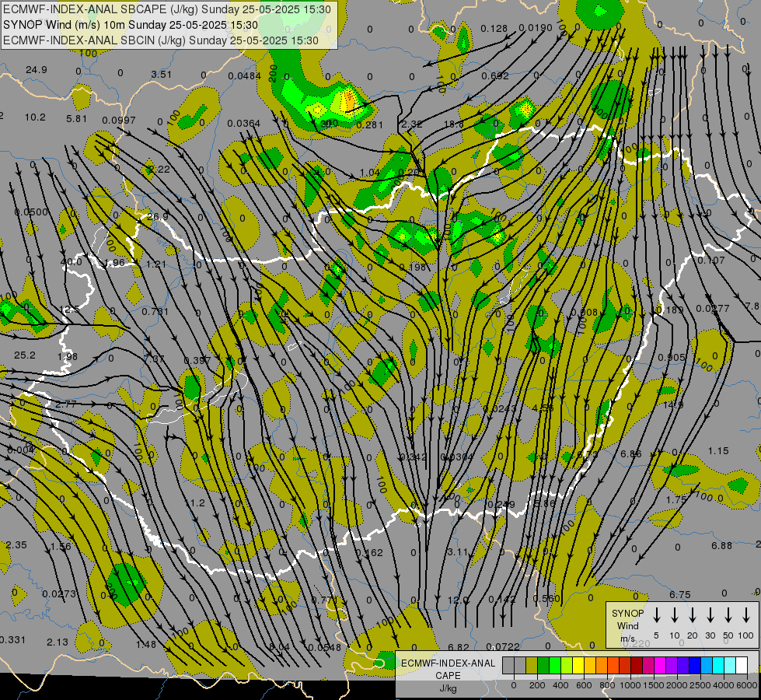The width and height of the screenshot is (761, 700).
Task: Click the '0.128' value on the map
Action: pos(494,29)
